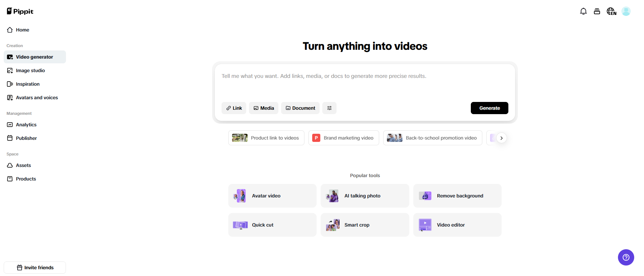Click the Invite friends gift icon
644x276 pixels.
tap(20, 268)
